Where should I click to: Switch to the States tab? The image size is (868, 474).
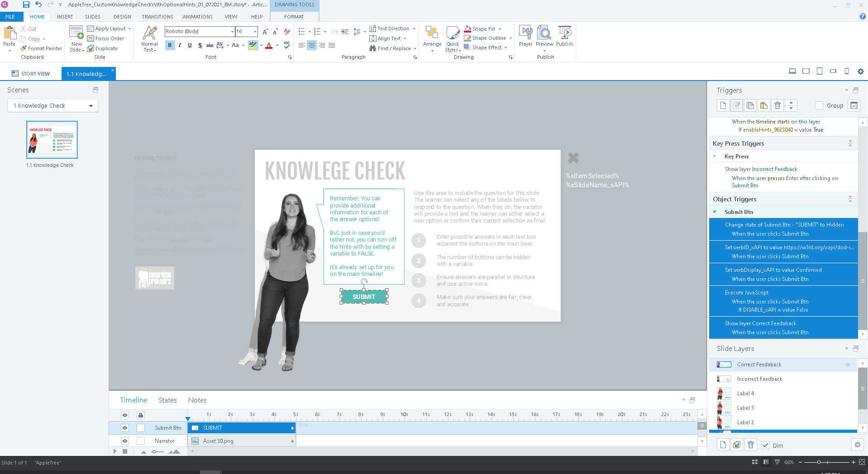(167, 400)
